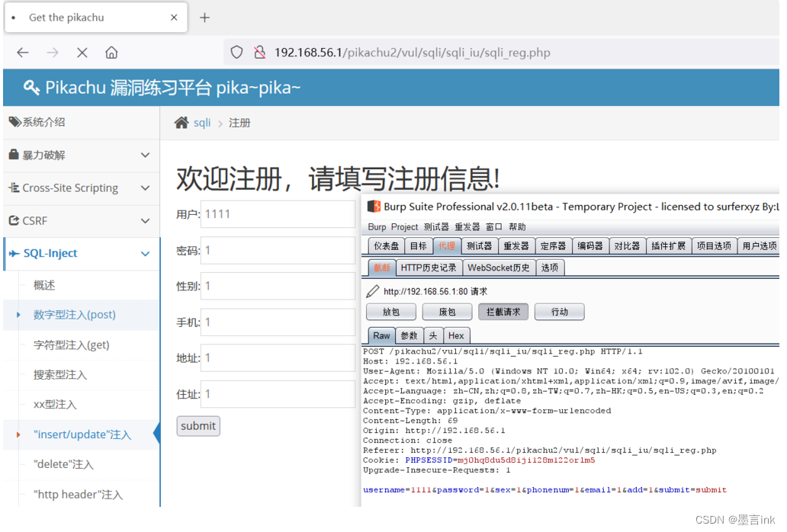
Task: Enable the 参数 view for the request
Action: click(408, 335)
